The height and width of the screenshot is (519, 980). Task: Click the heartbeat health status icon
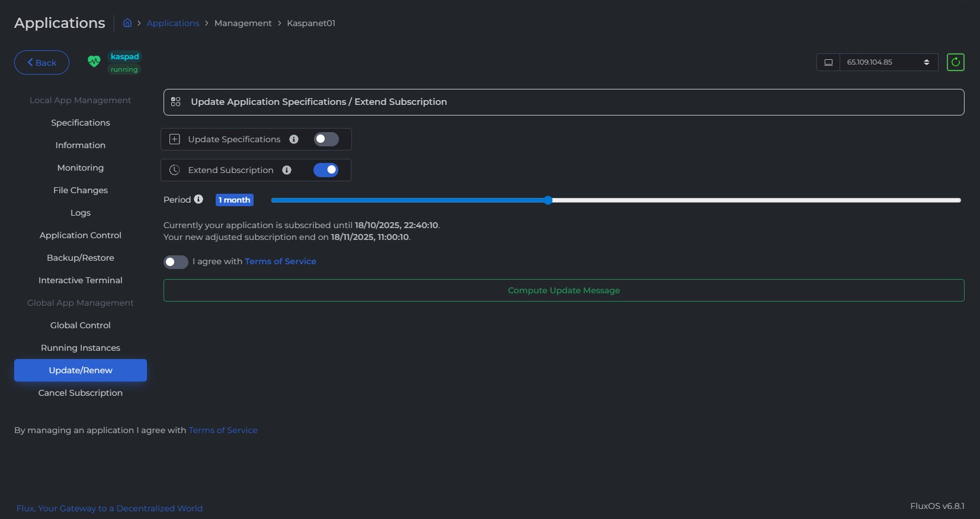[x=94, y=62]
